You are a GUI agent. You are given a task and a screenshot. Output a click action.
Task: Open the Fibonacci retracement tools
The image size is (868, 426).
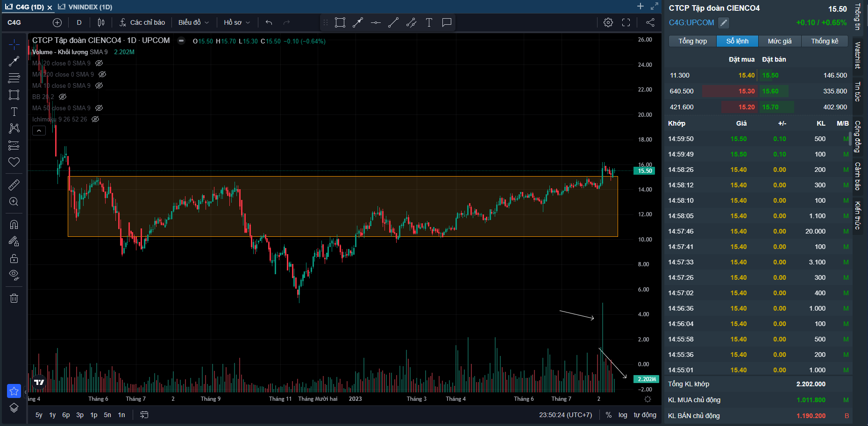point(14,78)
